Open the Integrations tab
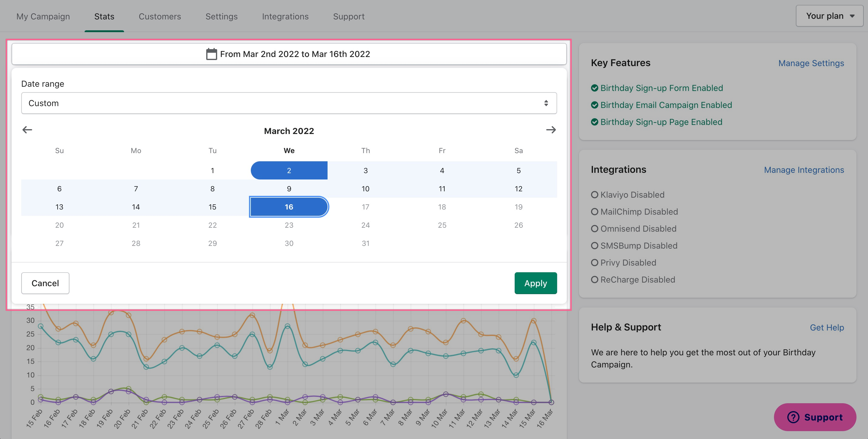This screenshot has width=868, height=439. pos(285,16)
